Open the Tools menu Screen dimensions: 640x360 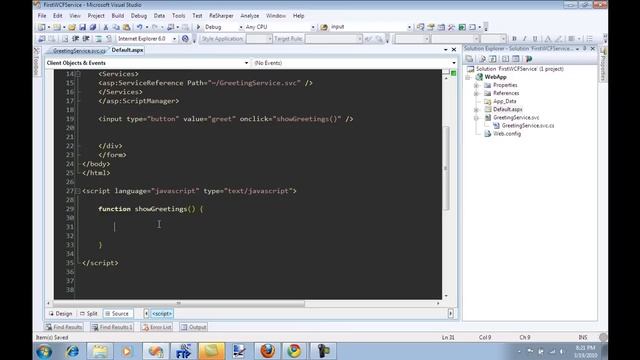178,16
